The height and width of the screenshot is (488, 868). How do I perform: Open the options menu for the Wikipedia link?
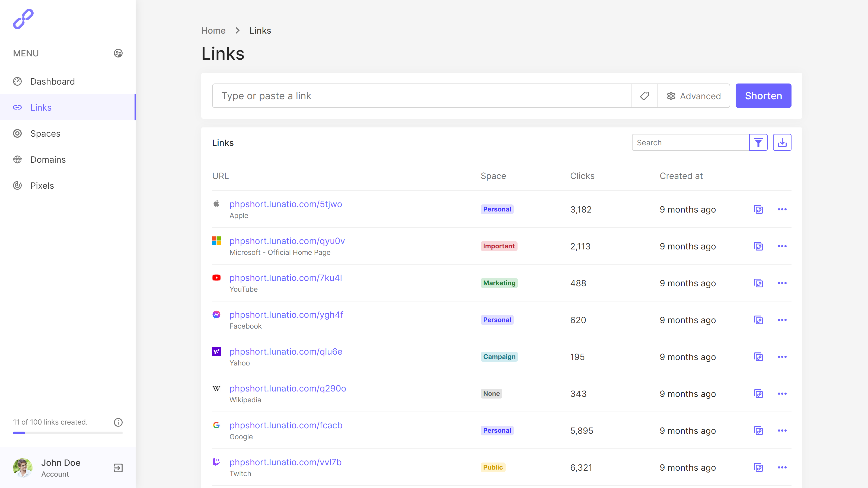pos(782,393)
